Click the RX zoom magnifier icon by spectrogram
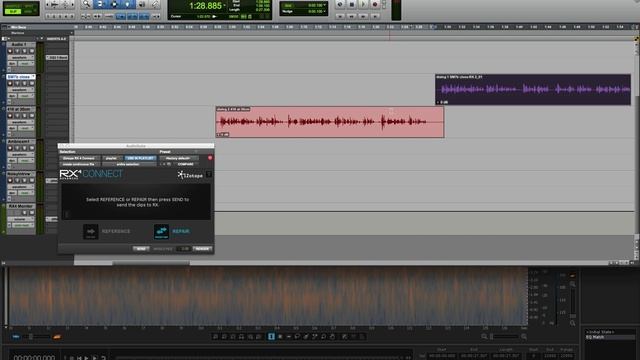The height and width of the screenshot is (360, 640). [573, 284]
